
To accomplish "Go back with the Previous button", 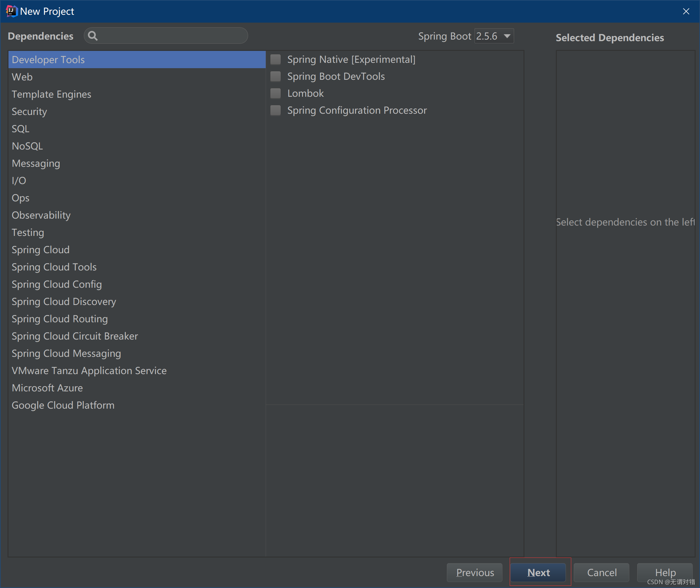I will pos(475,572).
